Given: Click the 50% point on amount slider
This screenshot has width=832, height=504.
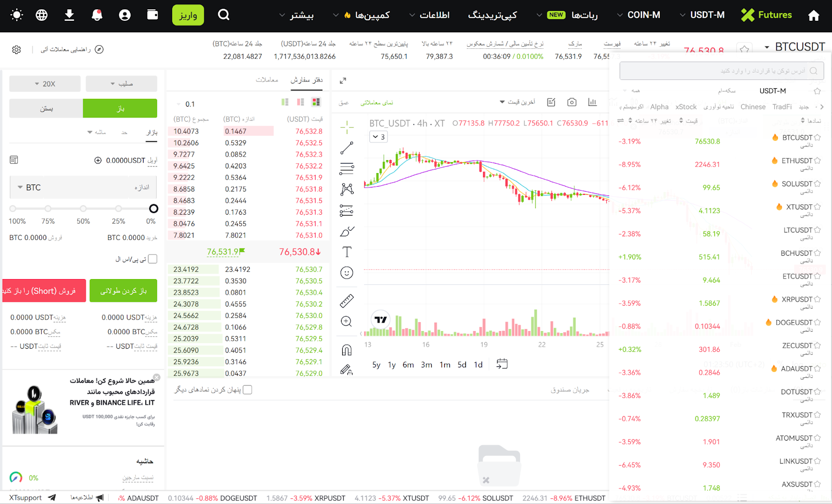Looking at the screenshot, I should (x=83, y=208).
